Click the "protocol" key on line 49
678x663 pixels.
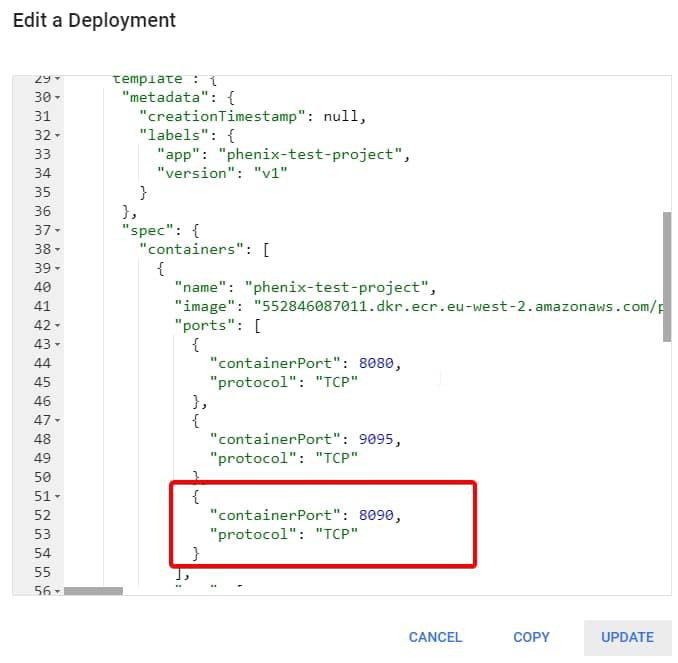tap(253, 458)
